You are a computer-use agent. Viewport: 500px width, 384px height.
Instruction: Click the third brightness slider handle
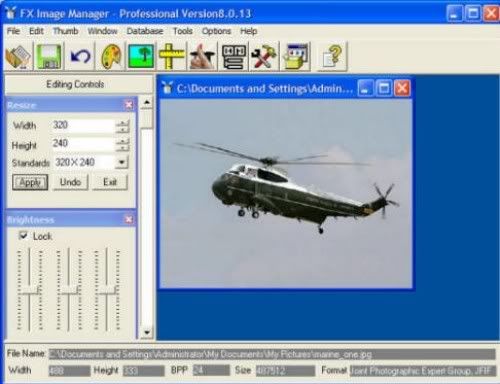coord(107,290)
